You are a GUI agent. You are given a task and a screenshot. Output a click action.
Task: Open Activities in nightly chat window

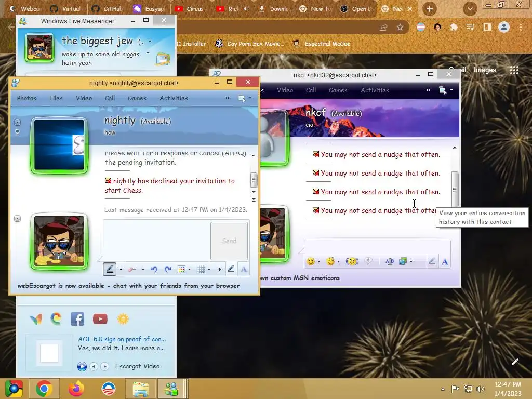(x=174, y=98)
